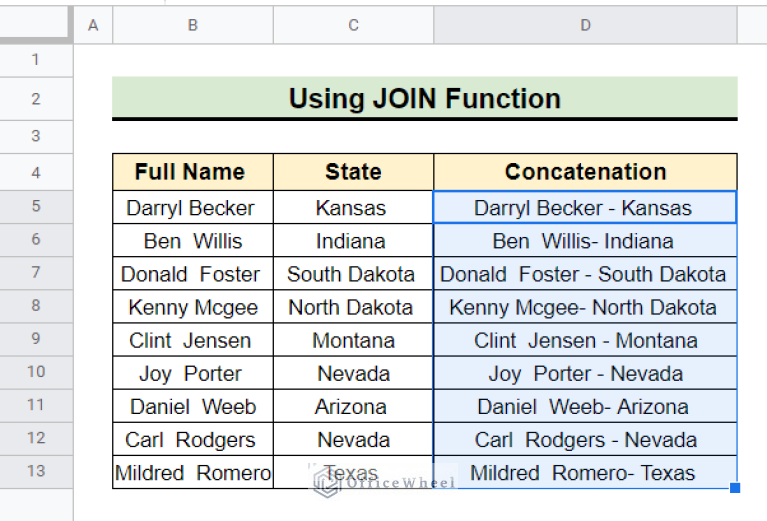
Task: Click the select-all corner box
Action: tap(36, 25)
